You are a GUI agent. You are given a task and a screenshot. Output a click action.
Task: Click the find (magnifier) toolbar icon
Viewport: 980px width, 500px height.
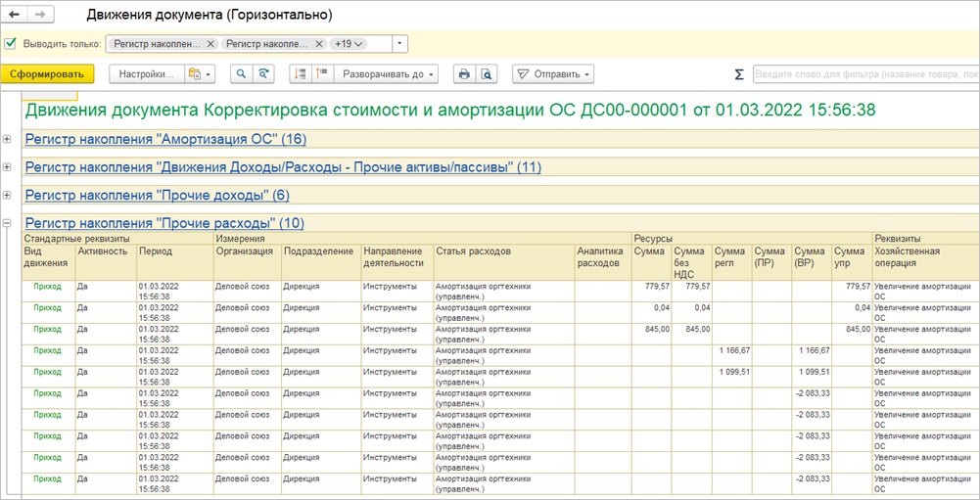point(241,74)
